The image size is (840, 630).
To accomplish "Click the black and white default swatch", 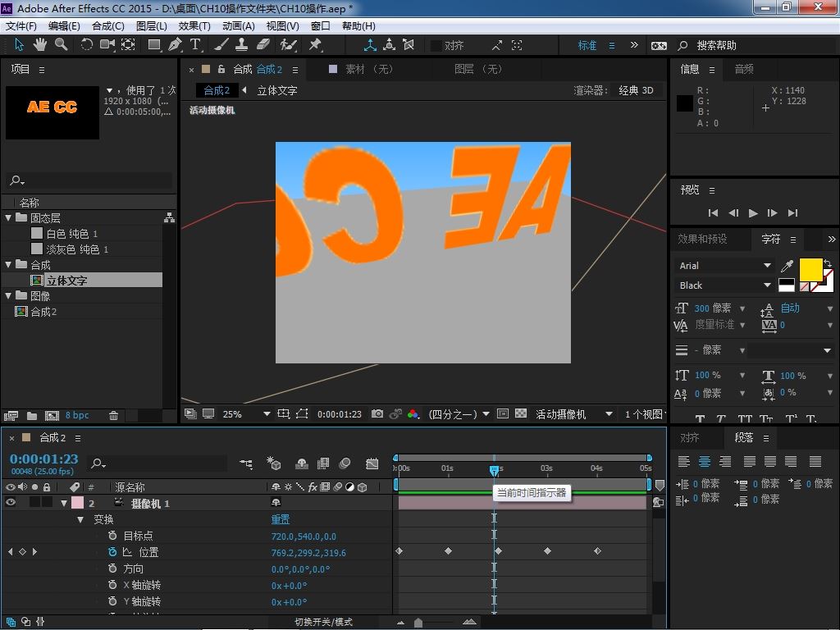I will (x=787, y=285).
